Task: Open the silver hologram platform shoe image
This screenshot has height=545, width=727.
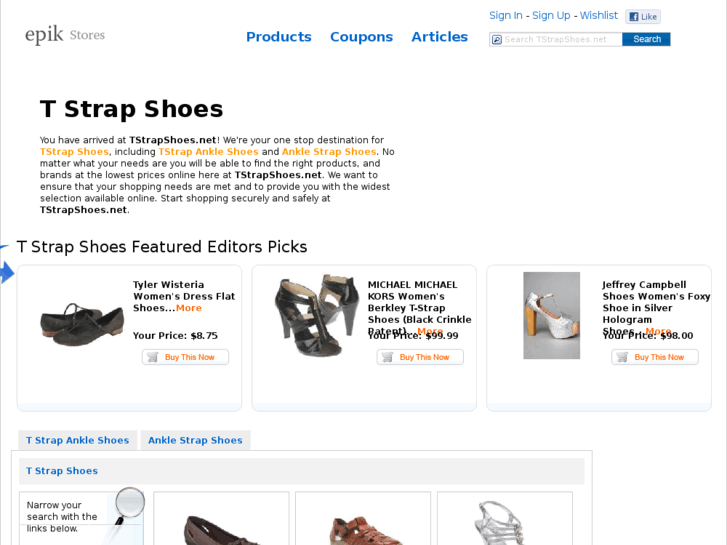Action: point(551,316)
